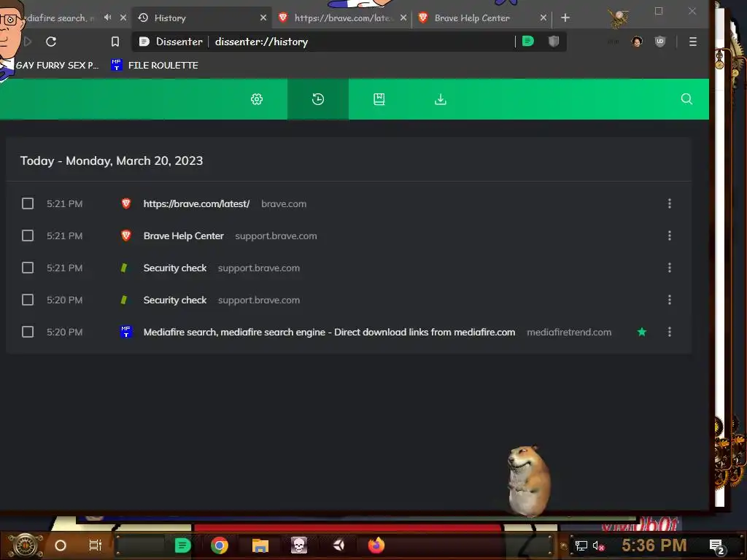747x560 pixels.
Task: Check the box for 5:21 PM Security check
Action: click(x=28, y=268)
